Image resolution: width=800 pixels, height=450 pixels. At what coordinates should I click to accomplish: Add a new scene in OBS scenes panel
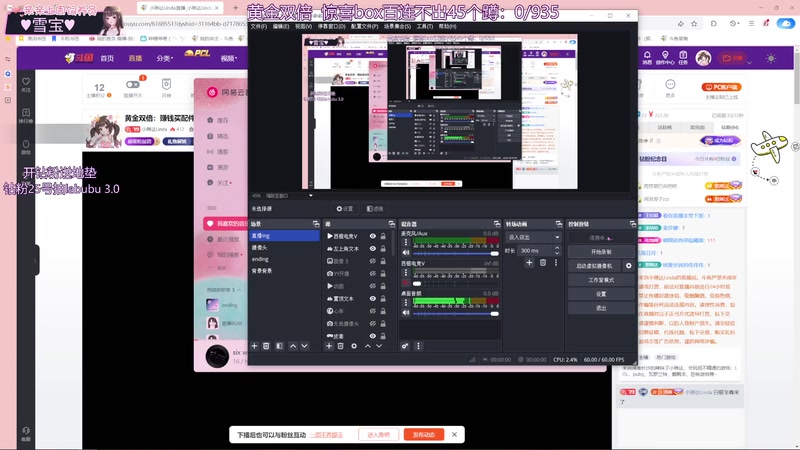click(x=255, y=346)
